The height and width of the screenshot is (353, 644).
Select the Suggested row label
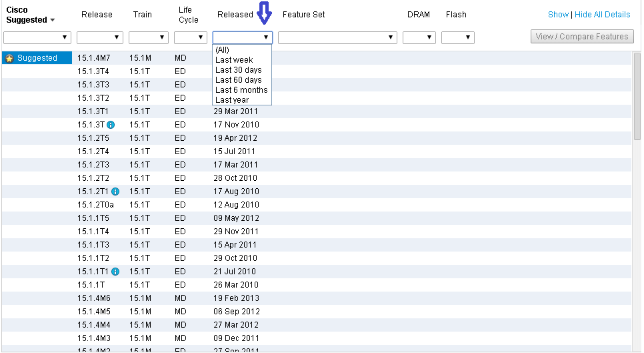[37, 58]
